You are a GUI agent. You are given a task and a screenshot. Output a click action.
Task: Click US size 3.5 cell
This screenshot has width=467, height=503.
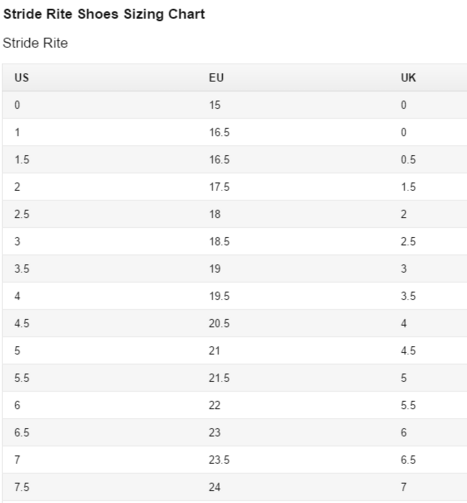coord(22,269)
